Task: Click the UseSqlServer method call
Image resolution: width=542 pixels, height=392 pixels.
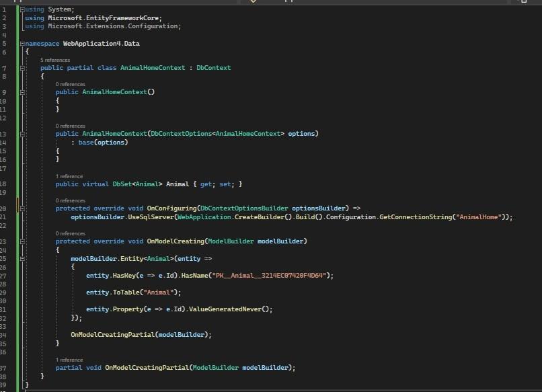Action: tap(151, 217)
